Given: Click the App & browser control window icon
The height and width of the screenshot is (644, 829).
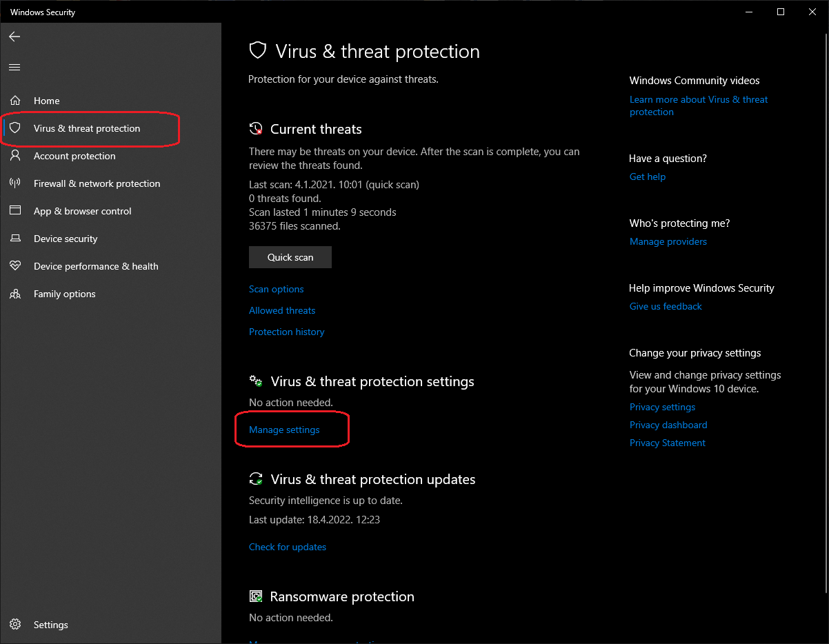Looking at the screenshot, I should click(15, 211).
